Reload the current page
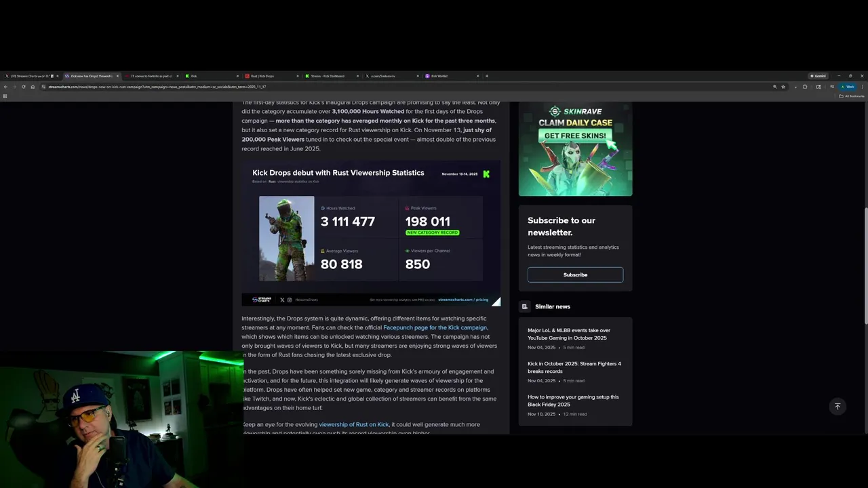868x488 pixels. tap(23, 87)
